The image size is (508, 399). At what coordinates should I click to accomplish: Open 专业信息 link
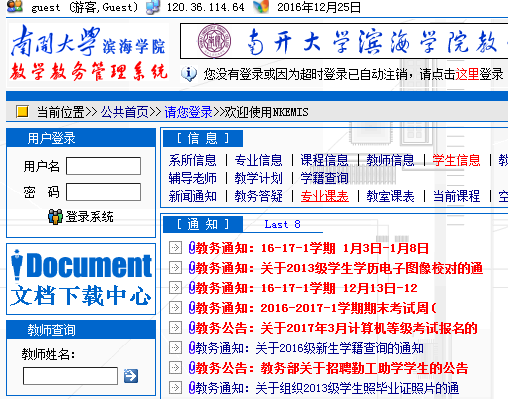coord(258,160)
